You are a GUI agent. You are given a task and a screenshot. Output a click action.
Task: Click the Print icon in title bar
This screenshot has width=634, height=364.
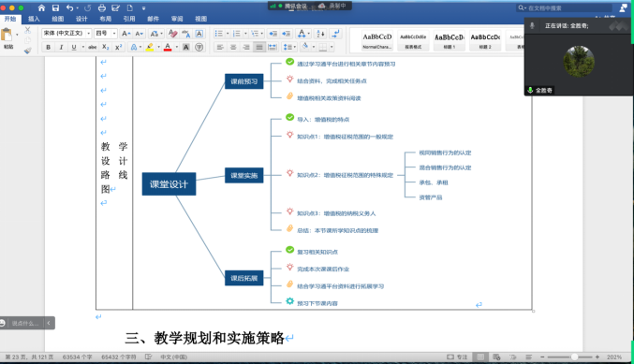point(102,7)
